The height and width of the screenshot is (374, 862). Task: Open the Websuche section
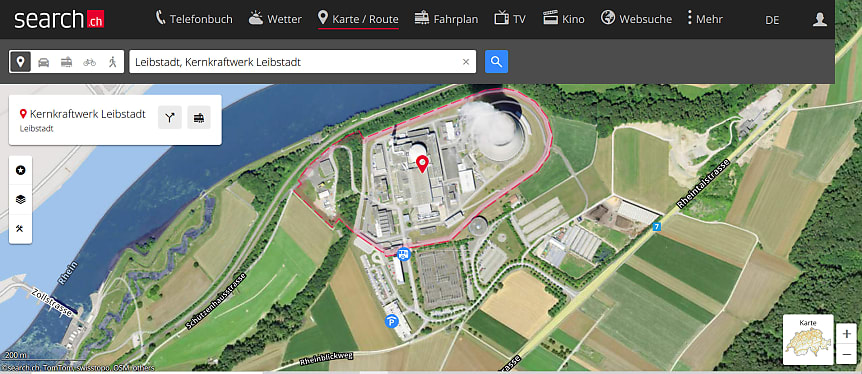point(636,19)
